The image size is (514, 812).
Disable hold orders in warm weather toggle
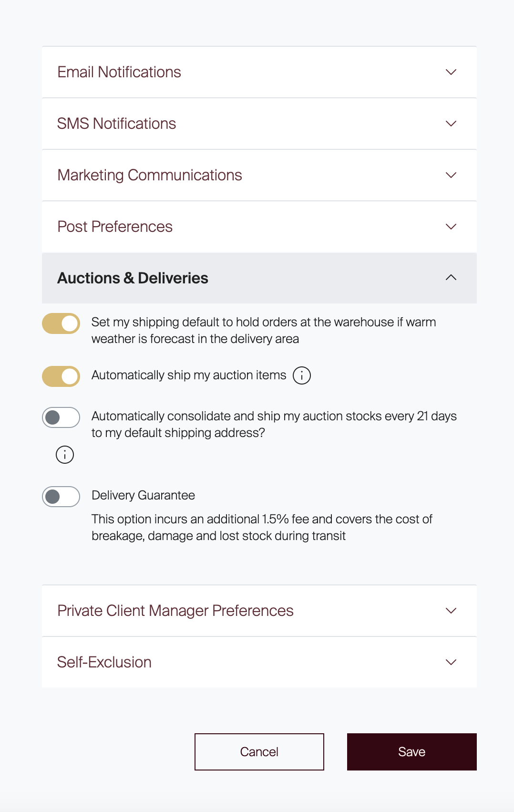(x=61, y=323)
